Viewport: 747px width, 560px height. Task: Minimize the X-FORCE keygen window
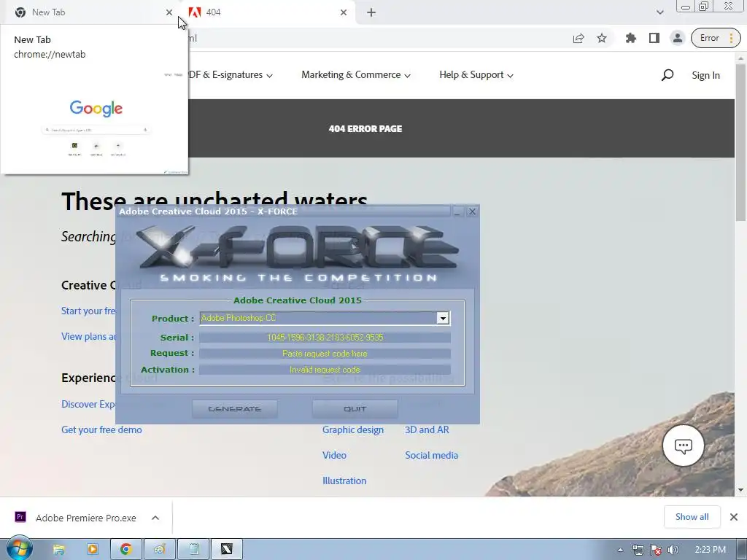(457, 211)
